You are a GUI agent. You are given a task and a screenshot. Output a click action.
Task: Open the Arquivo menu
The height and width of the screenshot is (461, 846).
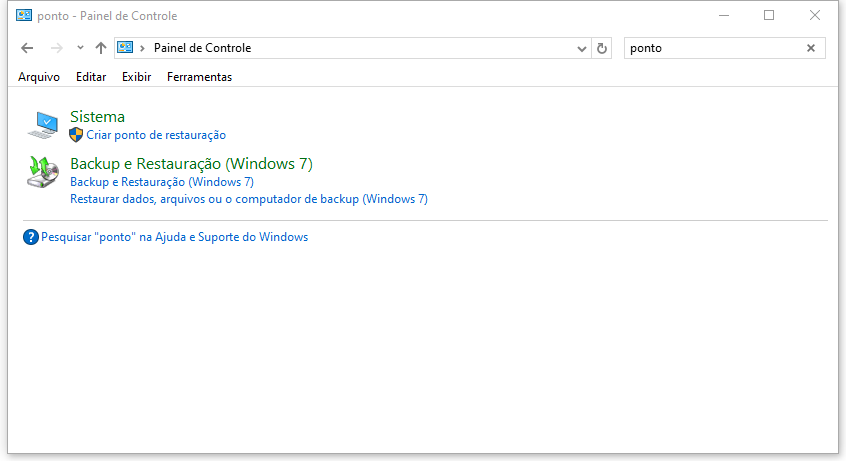(39, 77)
